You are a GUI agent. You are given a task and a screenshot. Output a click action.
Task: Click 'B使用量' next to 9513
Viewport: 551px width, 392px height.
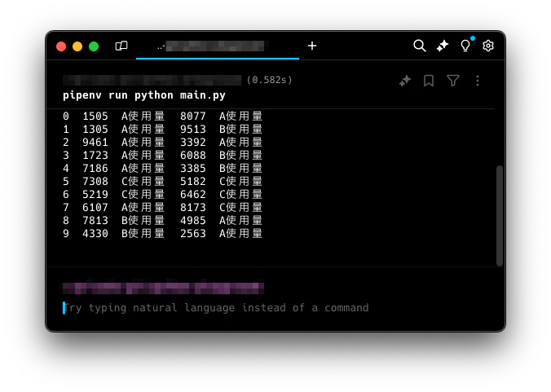point(240,129)
